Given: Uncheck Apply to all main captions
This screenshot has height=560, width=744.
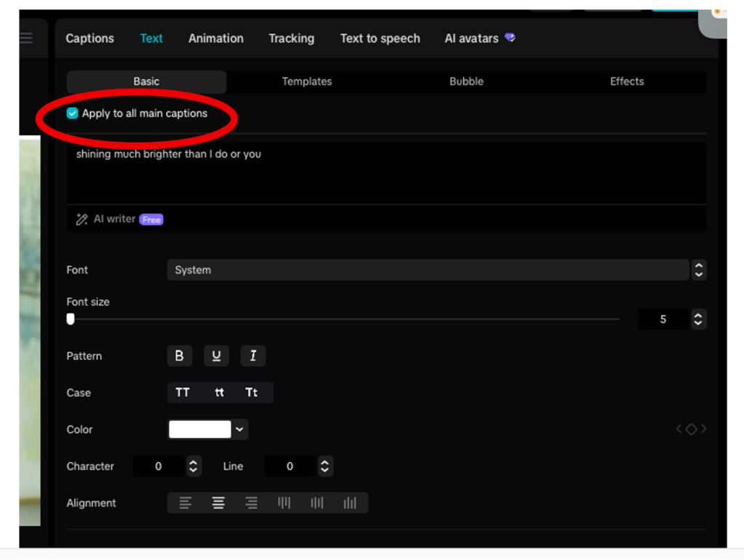Looking at the screenshot, I should 72,113.
